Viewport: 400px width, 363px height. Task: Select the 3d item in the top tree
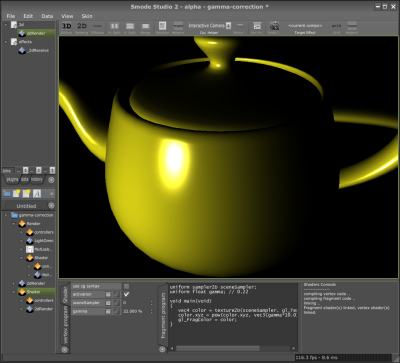21,24
